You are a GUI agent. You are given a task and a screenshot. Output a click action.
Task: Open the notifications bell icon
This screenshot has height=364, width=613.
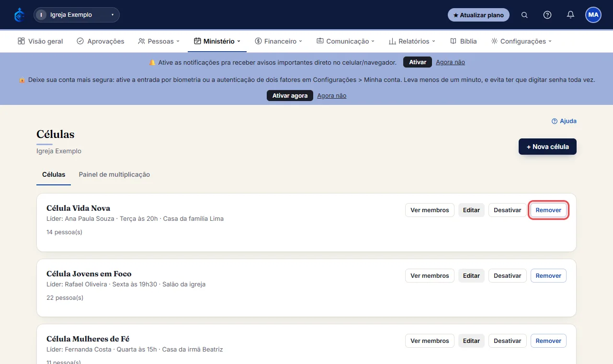point(570,15)
